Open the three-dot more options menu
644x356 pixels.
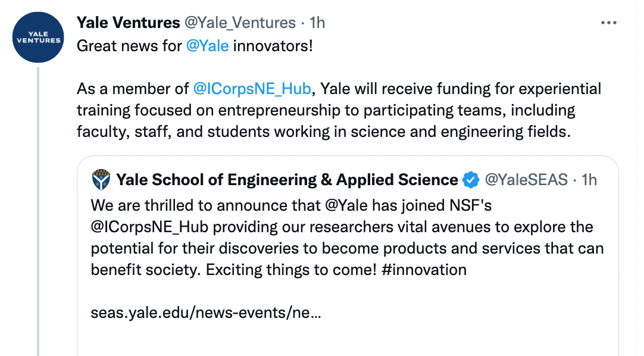point(608,23)
